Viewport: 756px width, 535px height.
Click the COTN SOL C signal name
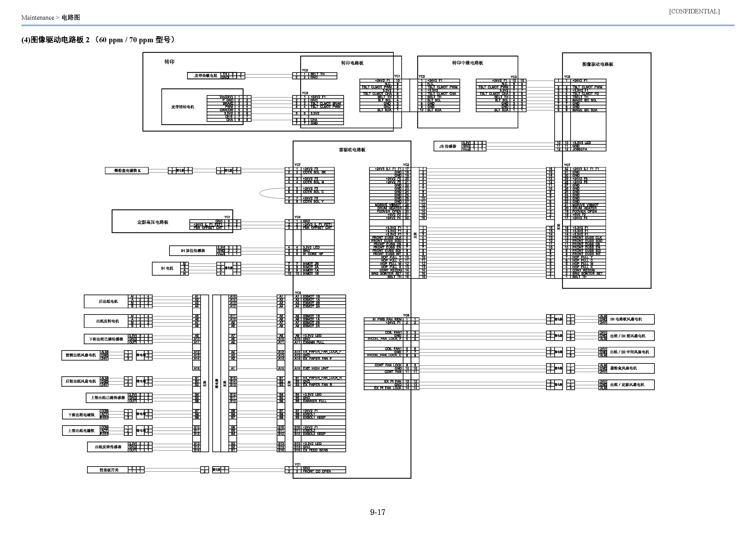click(313, 192)
